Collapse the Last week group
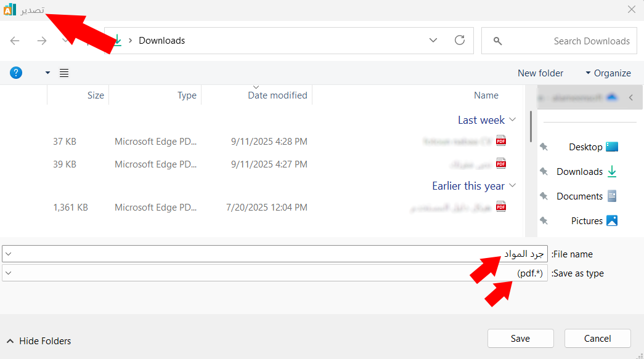The width and height of the screenshot is (644, 359). [x=512, y=120]
